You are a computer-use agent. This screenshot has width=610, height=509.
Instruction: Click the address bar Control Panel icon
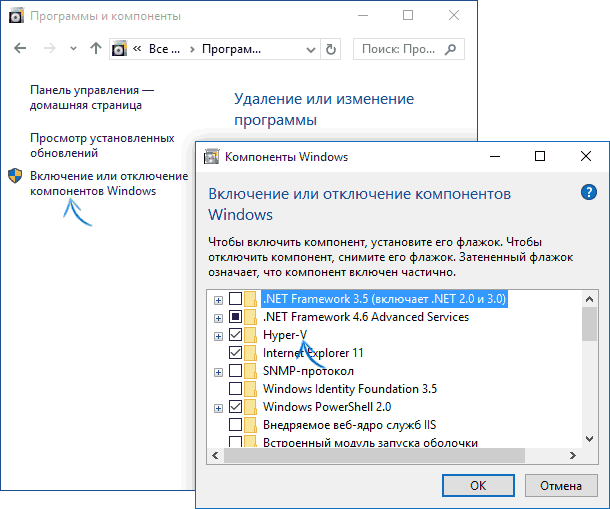(x=119, y=49)
